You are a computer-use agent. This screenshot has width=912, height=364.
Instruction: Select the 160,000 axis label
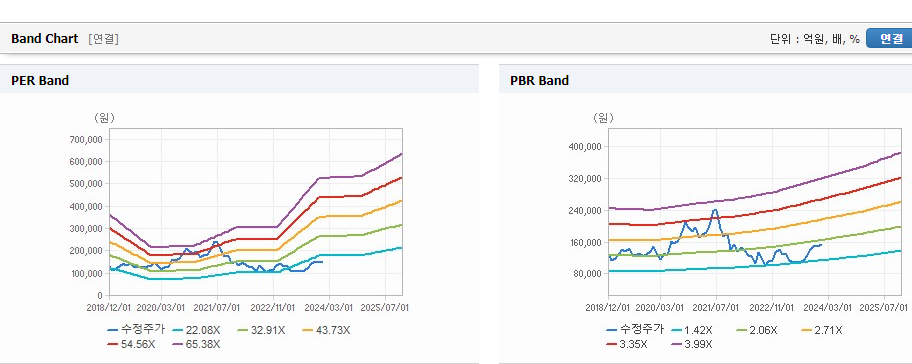pos(586,242)
